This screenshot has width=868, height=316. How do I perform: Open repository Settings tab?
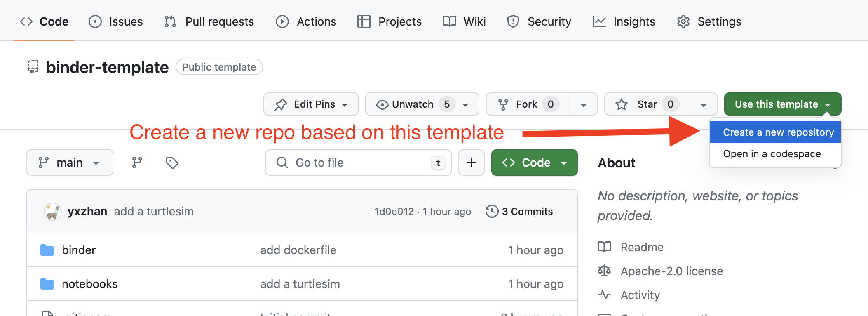pos(709,21)
